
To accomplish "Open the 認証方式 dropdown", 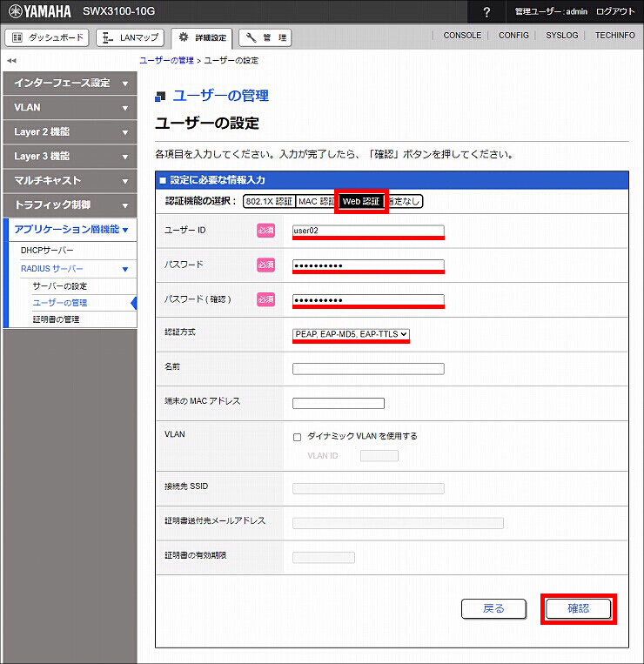I will [351, 334].
